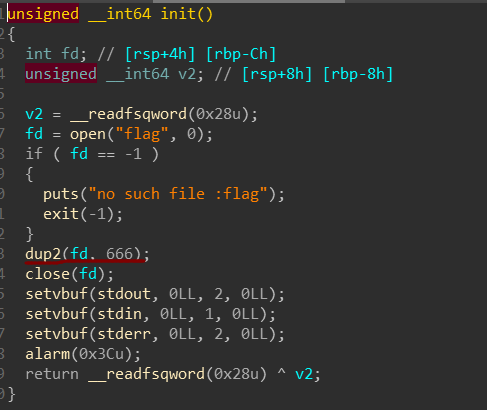Click the 'if' keyword
The height and width of the screenshot is (410, 487).
(34, 154)
